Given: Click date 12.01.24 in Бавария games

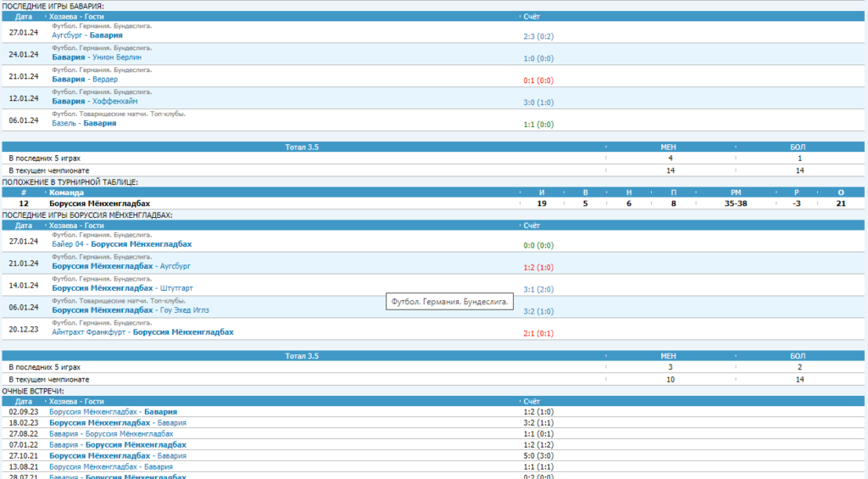Looking at the screenshot, I should click(x=23, y=98).
